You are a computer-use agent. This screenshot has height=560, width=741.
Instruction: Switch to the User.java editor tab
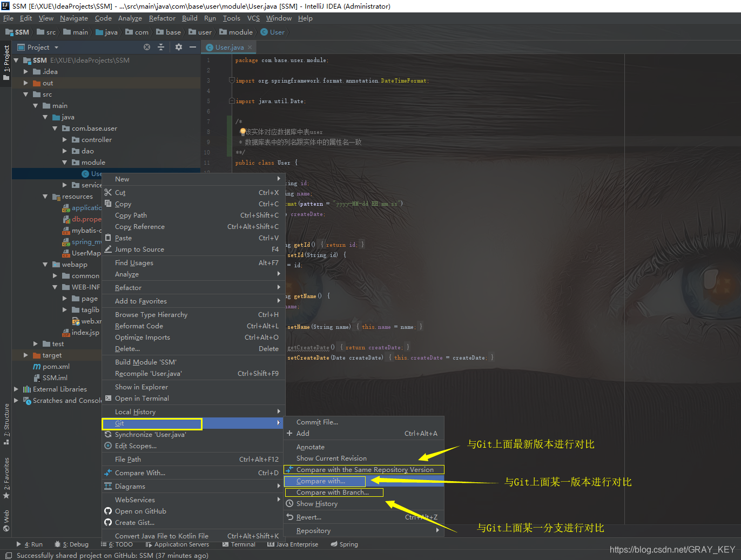[x=229, y=48]
